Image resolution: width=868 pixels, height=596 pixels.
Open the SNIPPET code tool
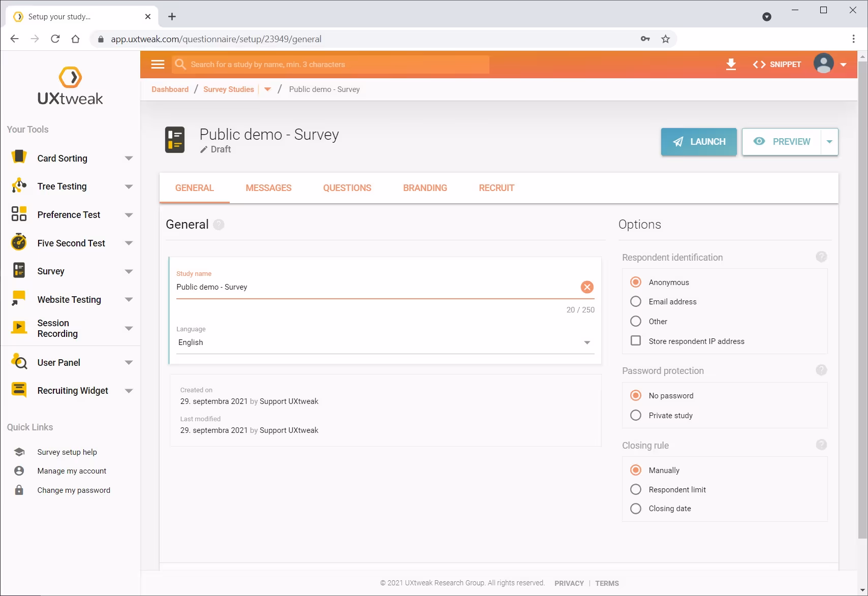point(777,64)
